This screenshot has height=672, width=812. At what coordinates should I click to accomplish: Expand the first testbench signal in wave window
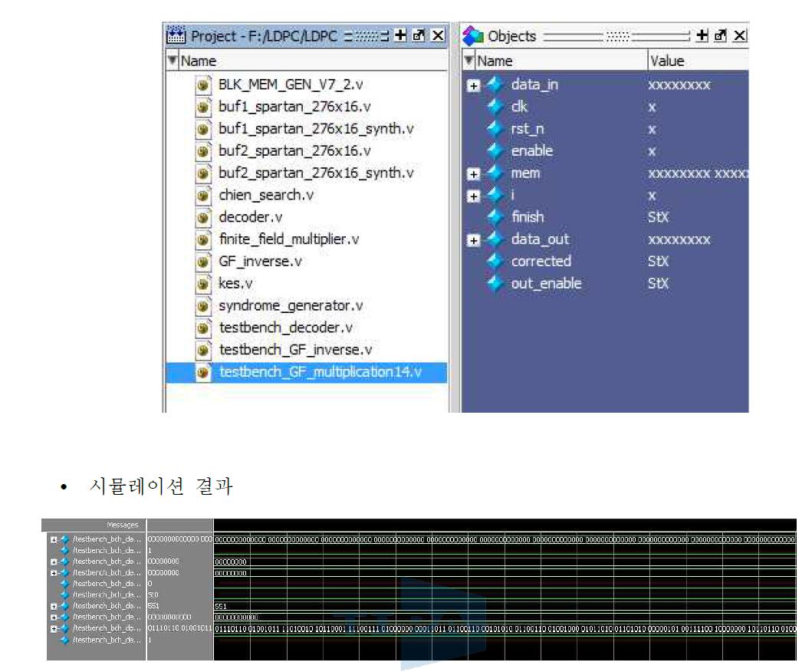(x=52, y=541)
